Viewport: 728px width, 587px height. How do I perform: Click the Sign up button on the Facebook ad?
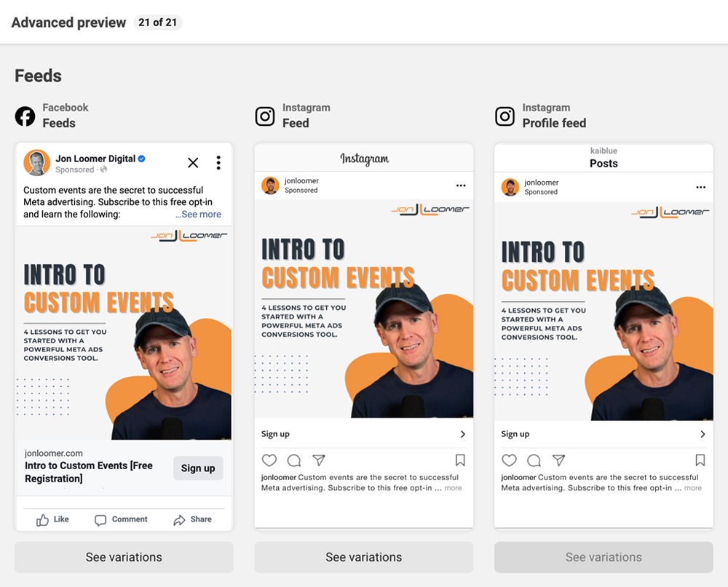pos(198,468)
